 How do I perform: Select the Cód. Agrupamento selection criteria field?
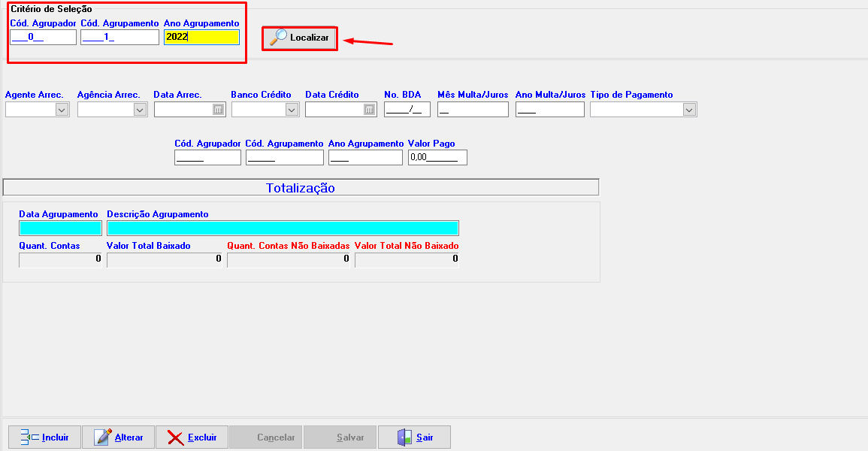click(119, 37)
